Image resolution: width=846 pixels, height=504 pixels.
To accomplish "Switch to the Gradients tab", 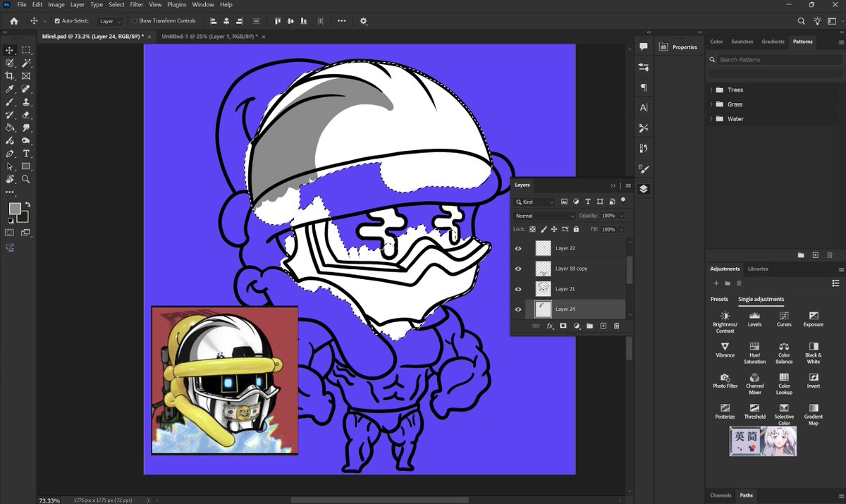I will [x=773, y=42].
